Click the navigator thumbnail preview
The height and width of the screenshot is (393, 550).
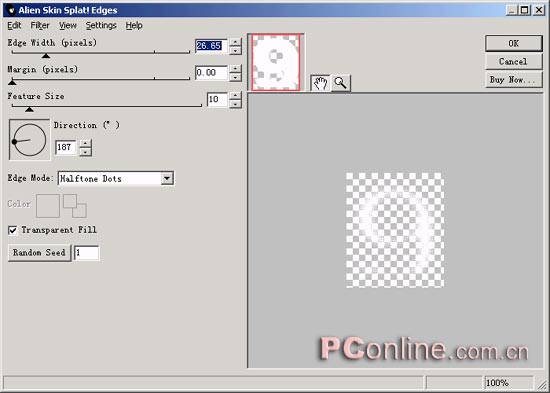276,62
